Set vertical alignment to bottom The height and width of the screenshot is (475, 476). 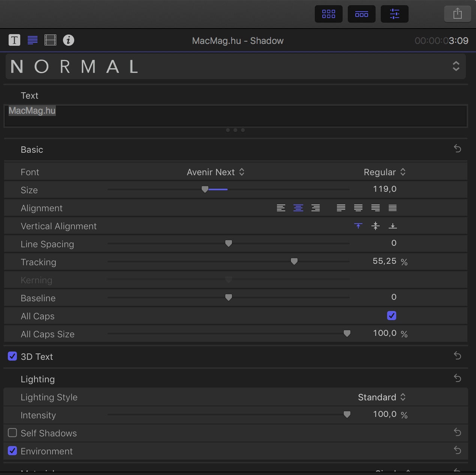click(393, 226)
